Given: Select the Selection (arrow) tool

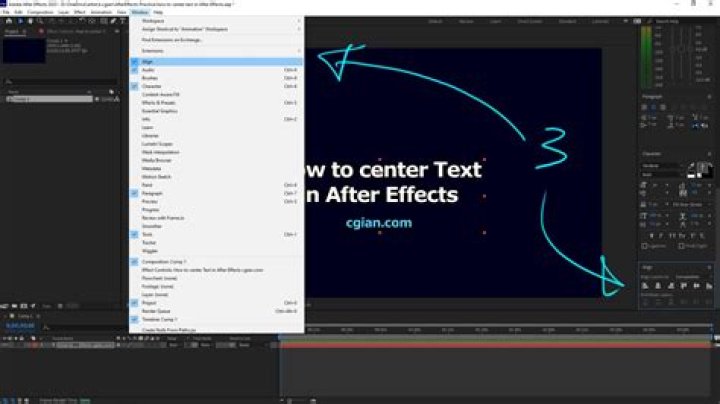Looking at the screenshot, I should (x=20, y=21).
